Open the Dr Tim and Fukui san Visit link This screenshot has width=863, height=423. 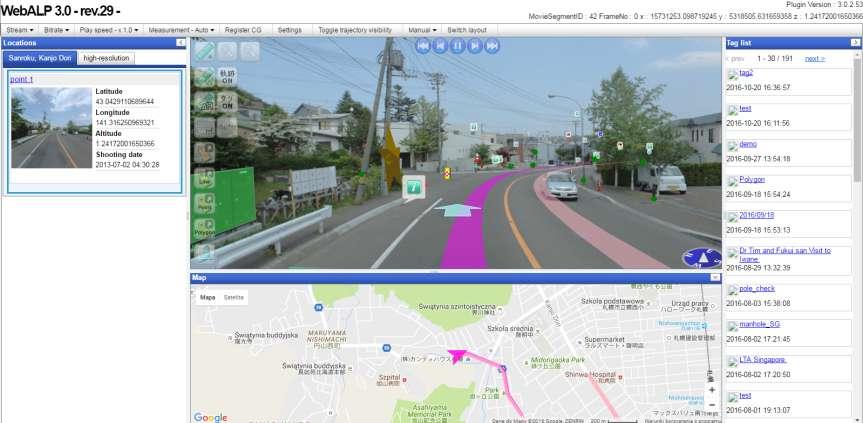(x=785, y=255)
